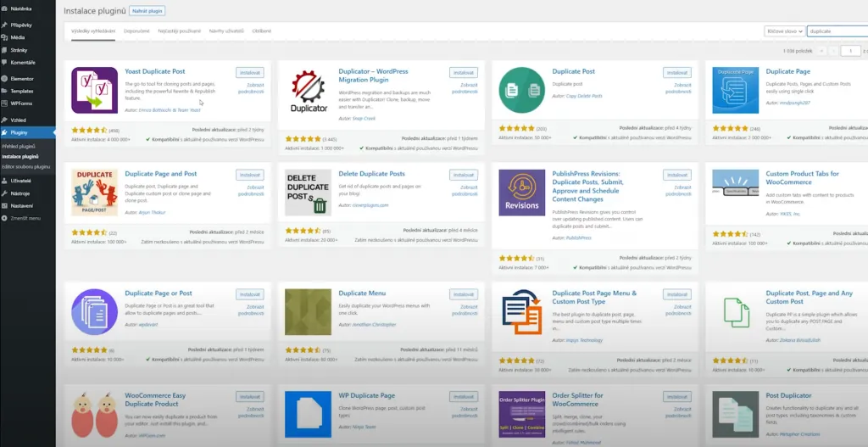Viewport: 868px width, 447px height.
Task: Install the PublishPress Revisions plugin
Action: pyautogui.click(x=677, y=175)
